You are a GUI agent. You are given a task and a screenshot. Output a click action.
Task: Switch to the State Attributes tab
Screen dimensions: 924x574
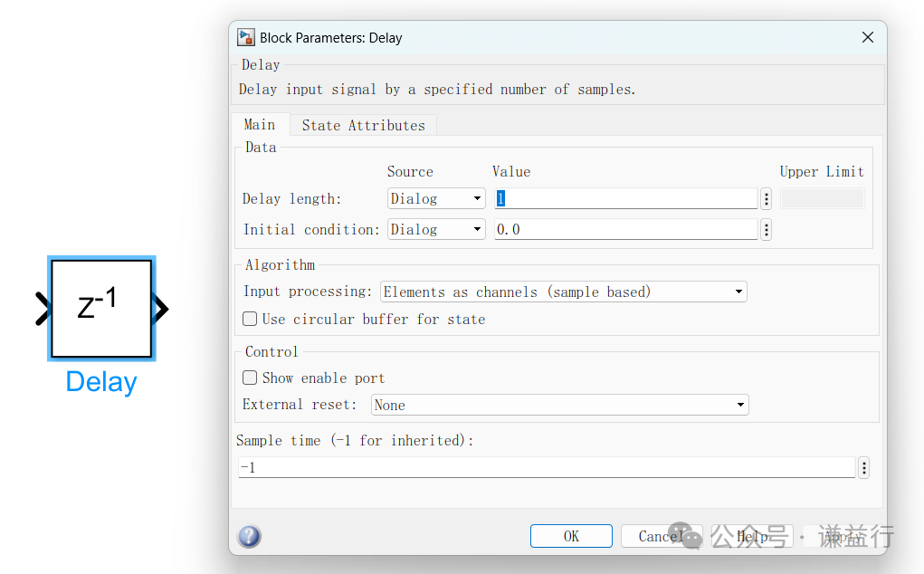(363, 125)
